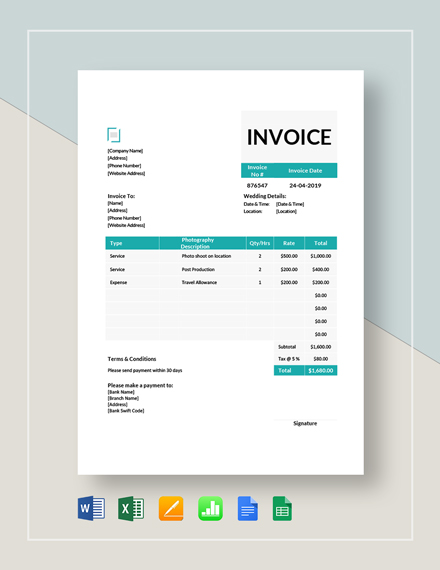Click the Signature line
The height and width of the screenshot is (570, 440).
pos(305,423)
